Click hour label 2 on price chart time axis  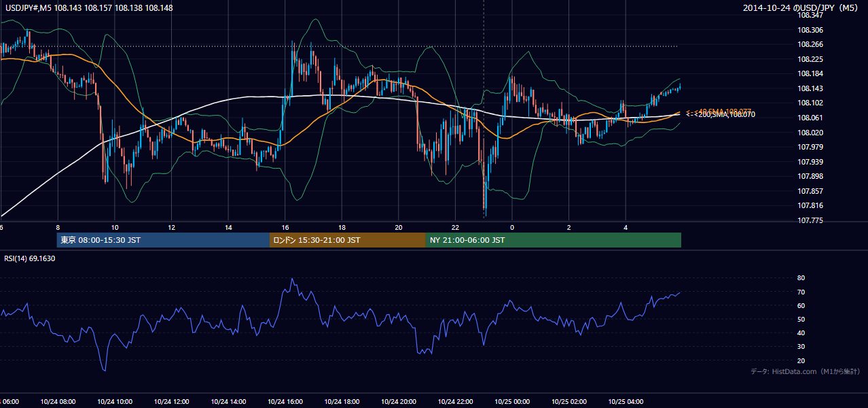569,227
